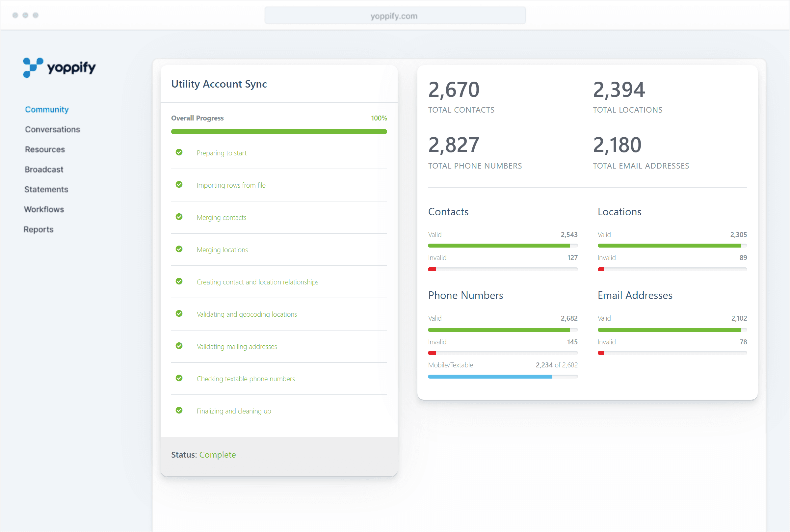Open the Community menu item
This screenshot has width=790, height=532.
pos(47,110)
